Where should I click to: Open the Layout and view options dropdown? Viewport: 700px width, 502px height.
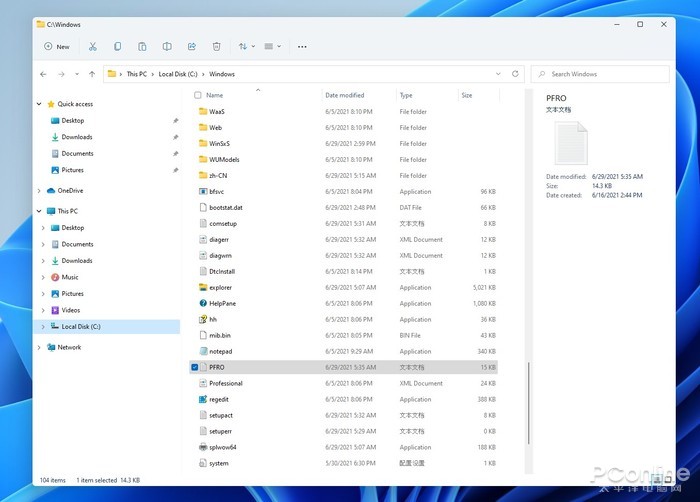[273, 46]
